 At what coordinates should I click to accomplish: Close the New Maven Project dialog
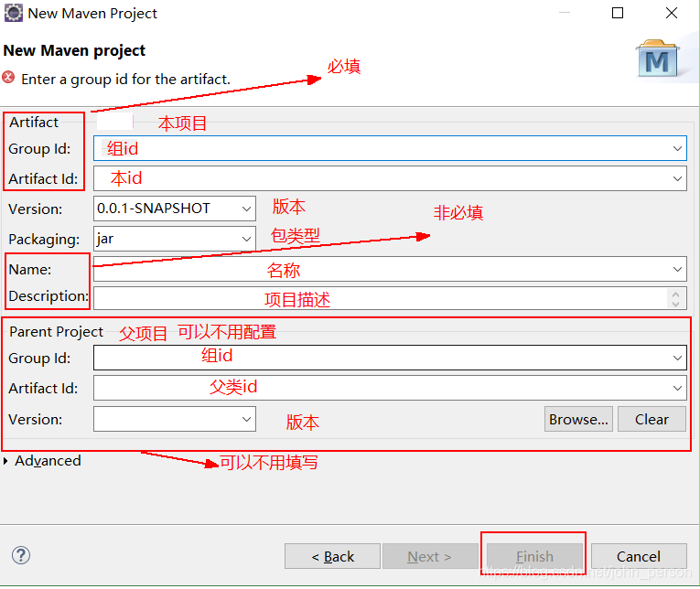672,13
